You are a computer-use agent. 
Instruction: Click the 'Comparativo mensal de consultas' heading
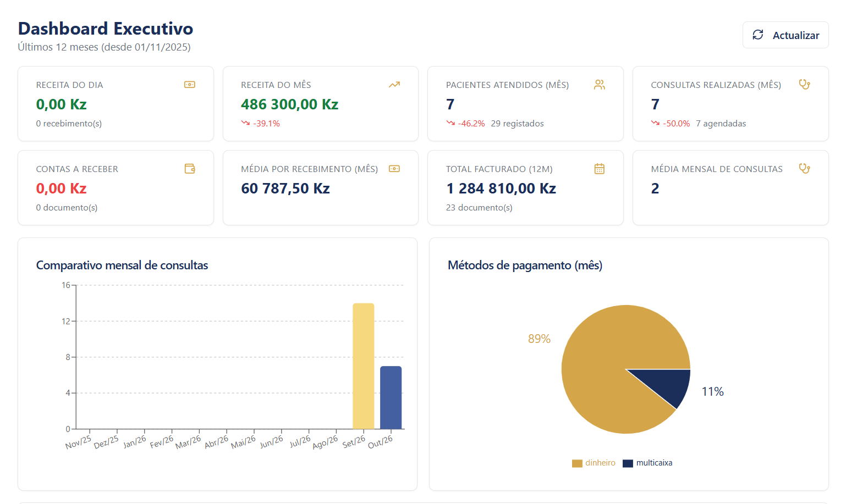click(x=122, y=265)
